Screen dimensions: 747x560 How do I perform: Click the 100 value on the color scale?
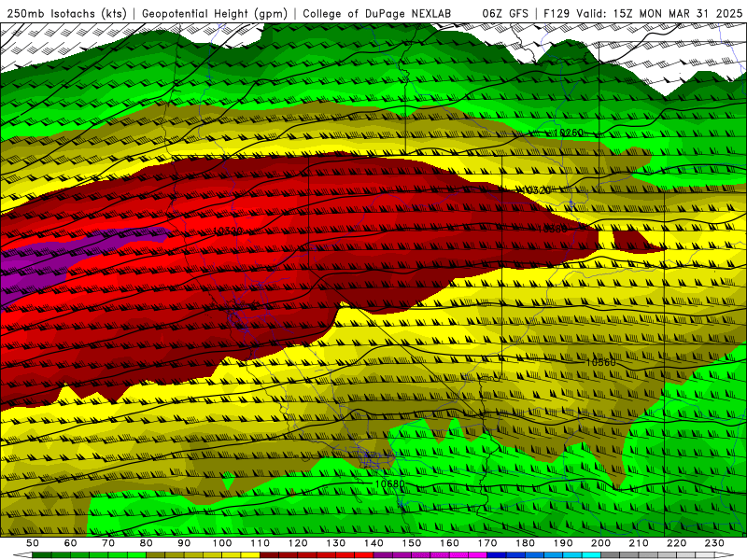(x=222, y=543)
